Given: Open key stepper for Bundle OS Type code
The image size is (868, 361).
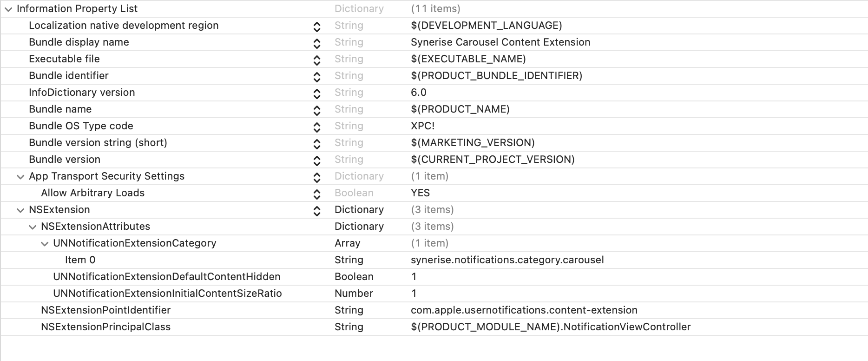Looking at the screenshot, I should (x=317, y=127).
